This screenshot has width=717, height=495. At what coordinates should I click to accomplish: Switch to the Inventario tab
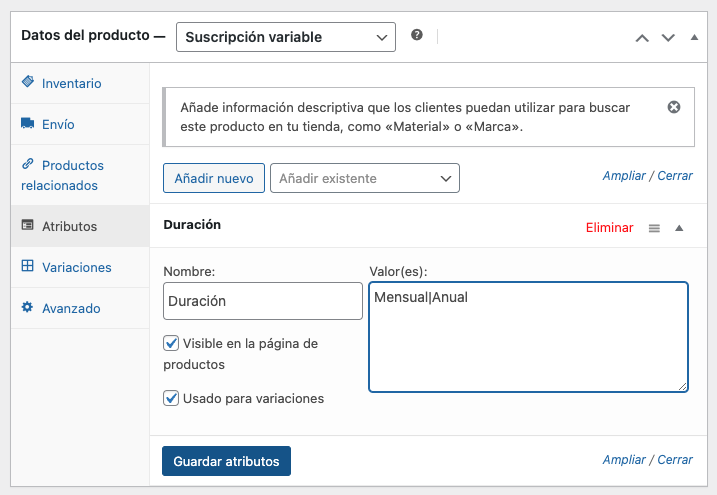pos(80,83)
